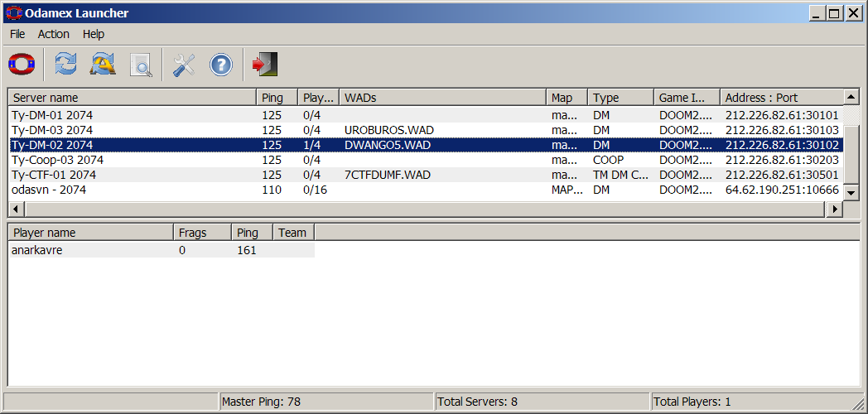Click the 1/4 players cell
Viewport: 868px width, 414px height.
pyautogui.click(x=311, y=145)
